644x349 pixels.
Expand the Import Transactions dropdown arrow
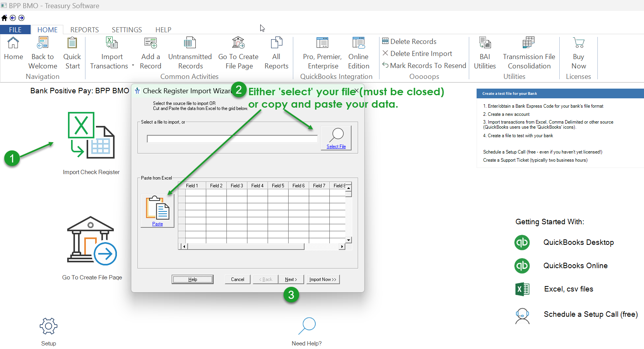pos(133,66)
